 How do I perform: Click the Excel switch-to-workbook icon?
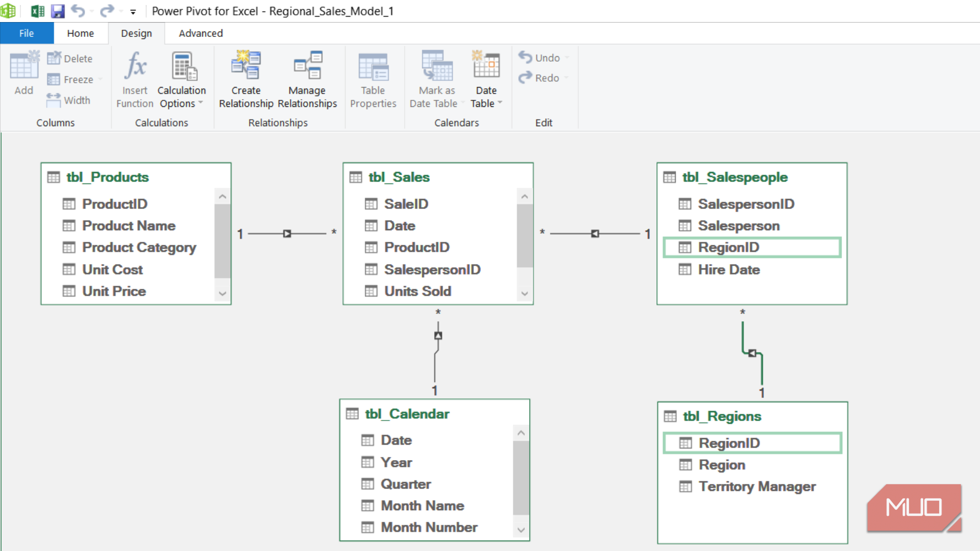click(x=38, y=11)
